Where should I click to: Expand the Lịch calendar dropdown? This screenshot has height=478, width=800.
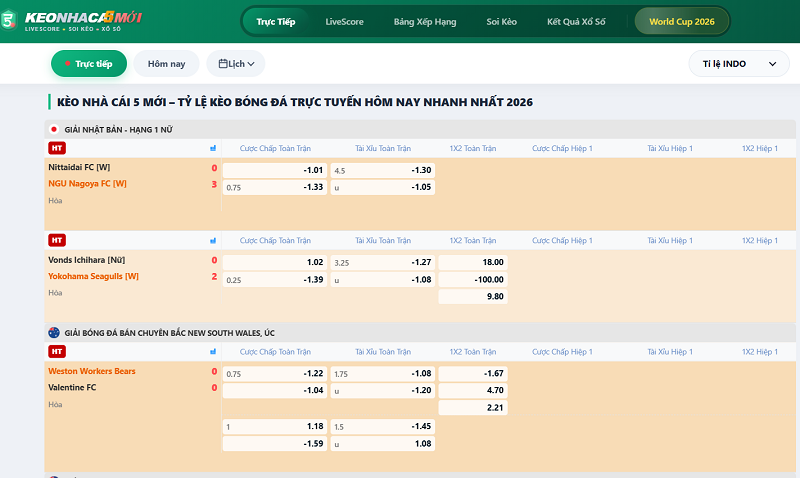pyautogui.click(x=236, y=64)
